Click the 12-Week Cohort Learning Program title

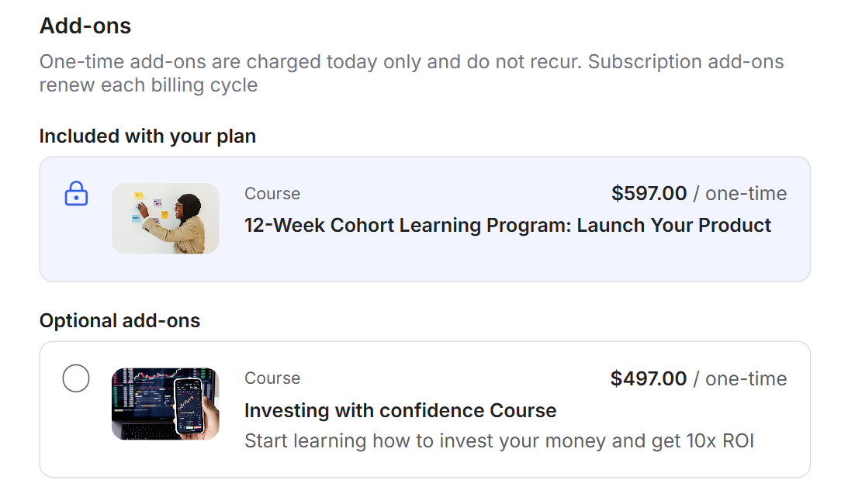[507, 226]
